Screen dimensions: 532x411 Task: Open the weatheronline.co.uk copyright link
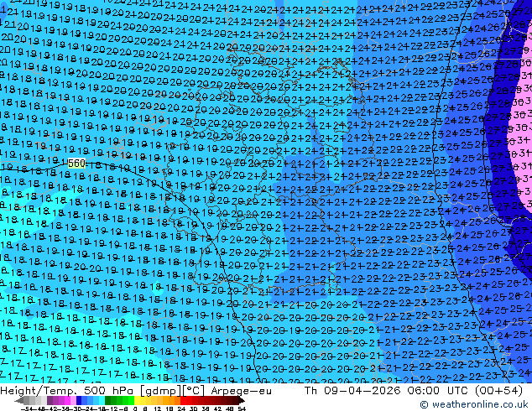point(473,404)
